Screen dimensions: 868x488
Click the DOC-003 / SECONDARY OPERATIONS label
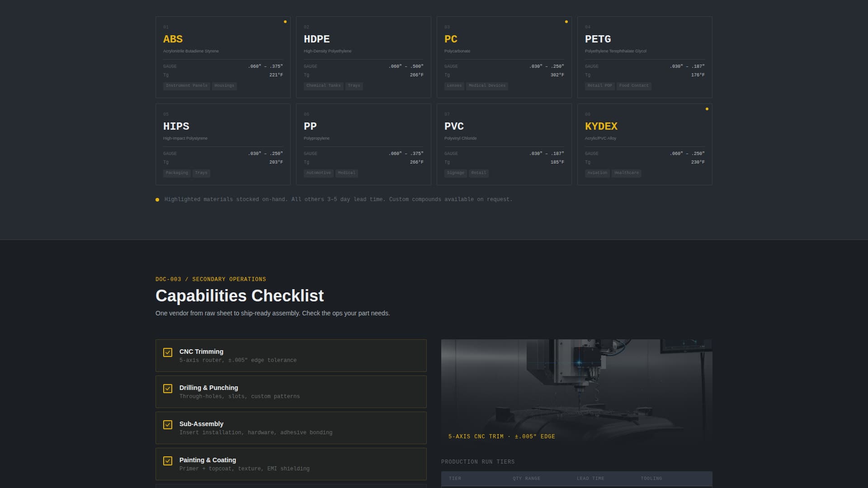pyautogui.click(x=211, y=279)
